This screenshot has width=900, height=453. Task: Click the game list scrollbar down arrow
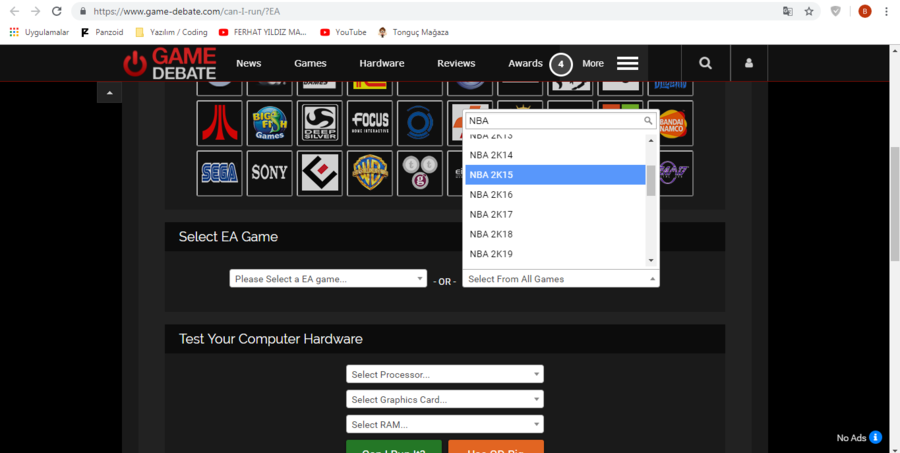click(x=651, y=260)
